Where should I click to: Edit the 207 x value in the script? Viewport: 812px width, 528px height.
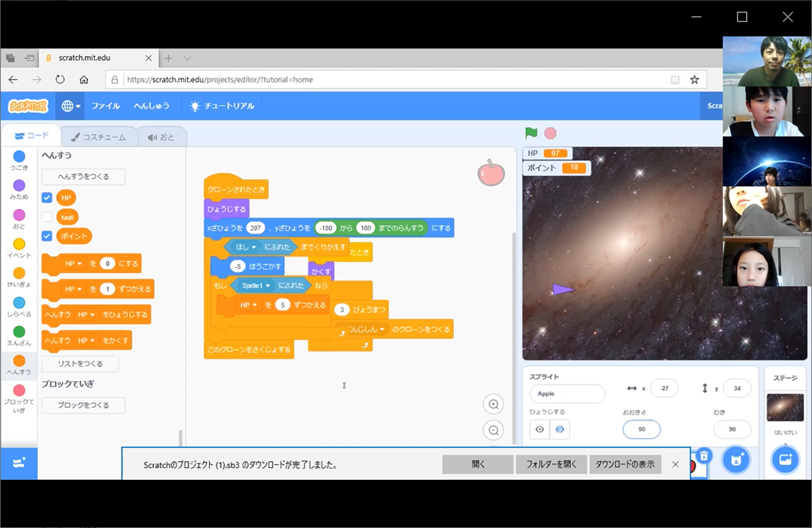(255, 228)
